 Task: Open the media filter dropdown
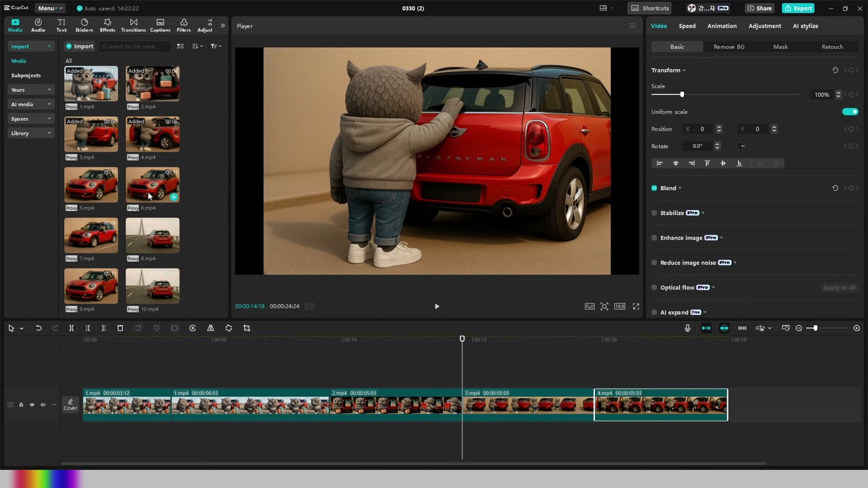[x=216, y=46]
